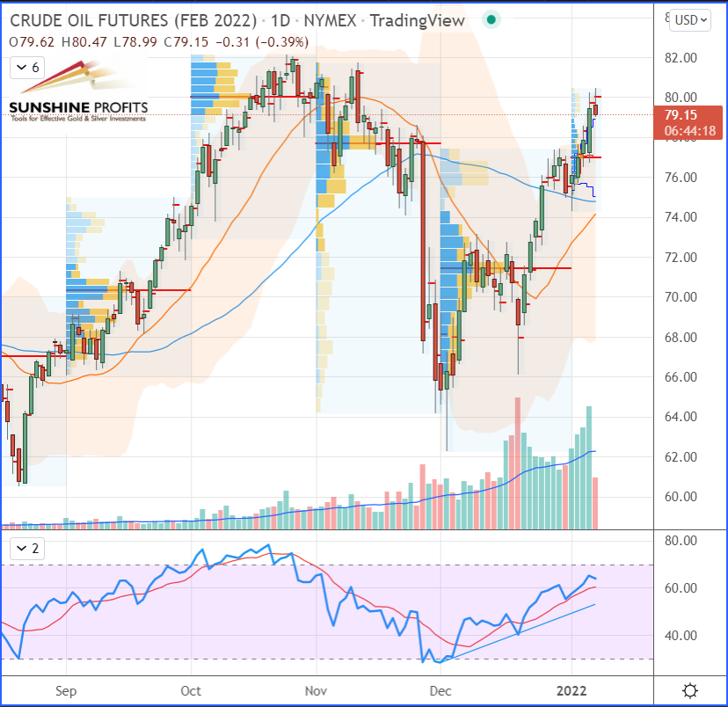Click the Sep label on time axis

pyautogui.click(x=66, y=691)
